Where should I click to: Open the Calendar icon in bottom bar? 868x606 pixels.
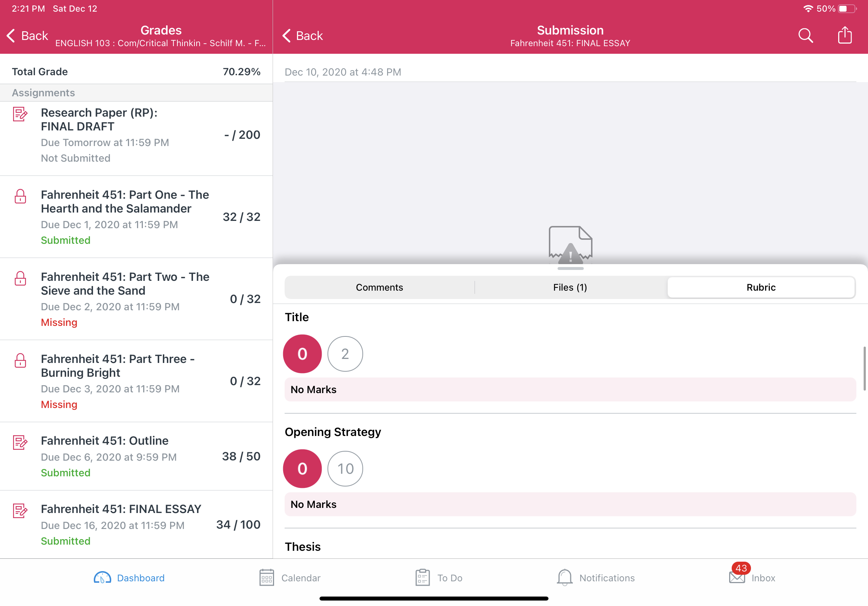pyautogui.click(x=266, y=578)
